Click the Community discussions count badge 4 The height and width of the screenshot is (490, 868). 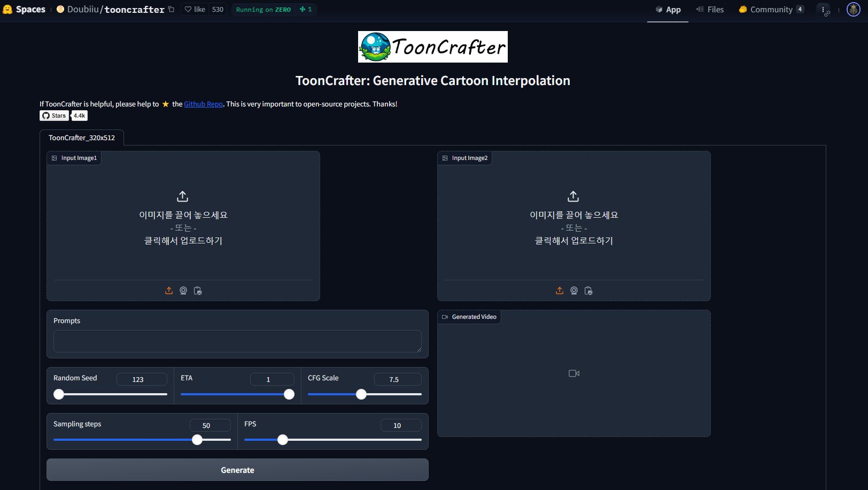800,9
